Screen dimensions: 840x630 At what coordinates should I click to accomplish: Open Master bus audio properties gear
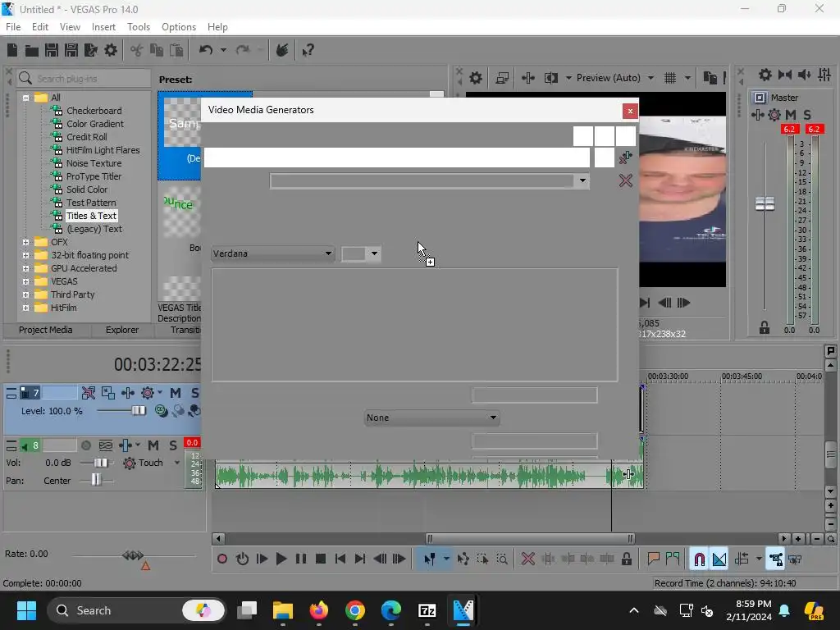point(765,75)
